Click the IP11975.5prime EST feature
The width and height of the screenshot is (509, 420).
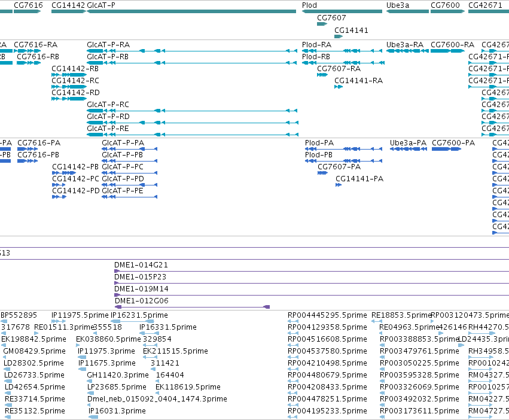click(x=59, y=321)
